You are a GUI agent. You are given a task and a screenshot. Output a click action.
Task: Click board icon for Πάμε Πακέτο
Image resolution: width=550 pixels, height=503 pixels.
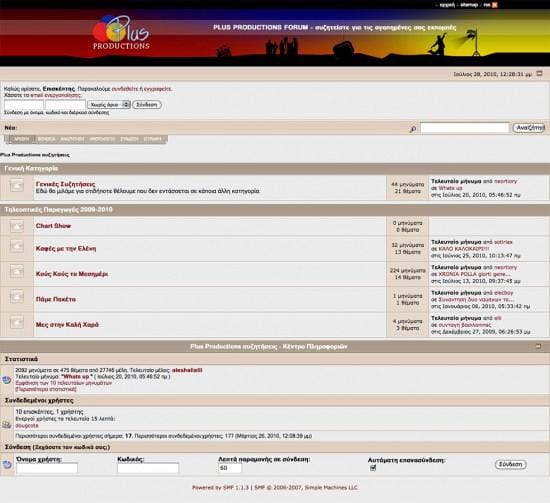click(16, 296)
